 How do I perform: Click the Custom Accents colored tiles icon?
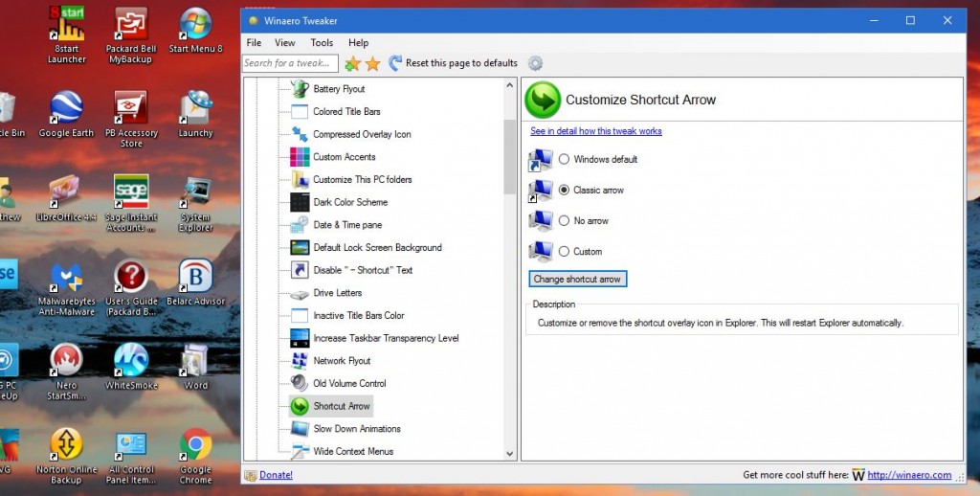[300, 156]
